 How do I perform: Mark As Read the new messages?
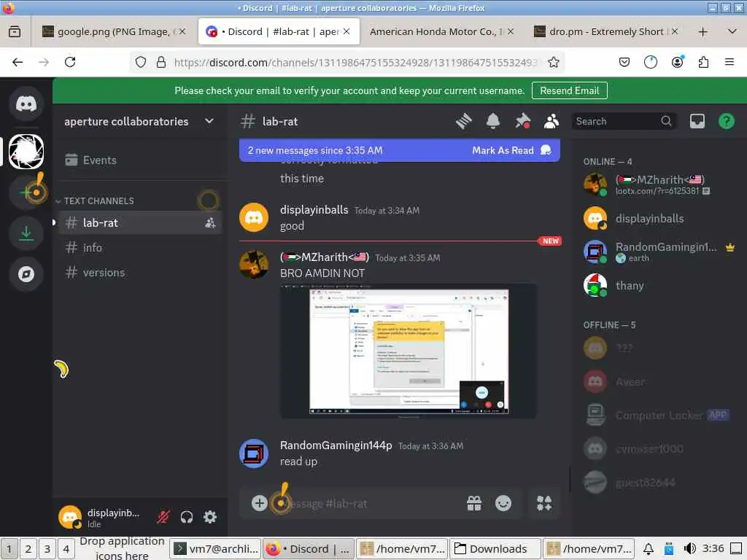[x=511, y=150]
